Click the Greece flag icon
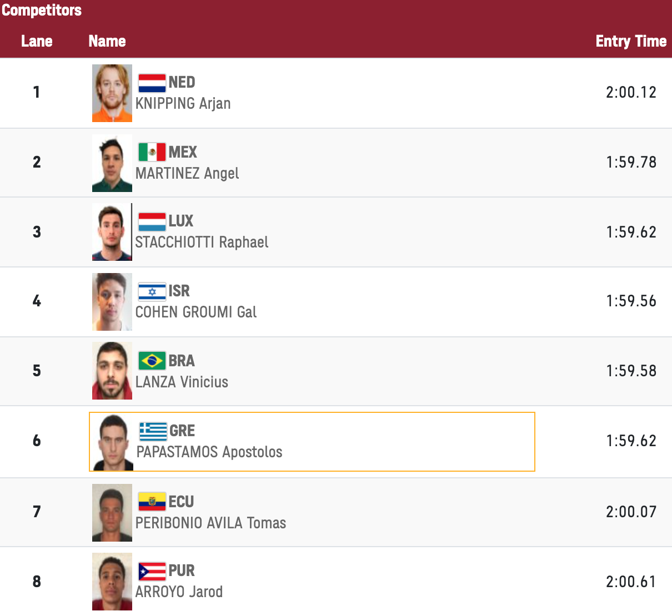 pos(153,431)
